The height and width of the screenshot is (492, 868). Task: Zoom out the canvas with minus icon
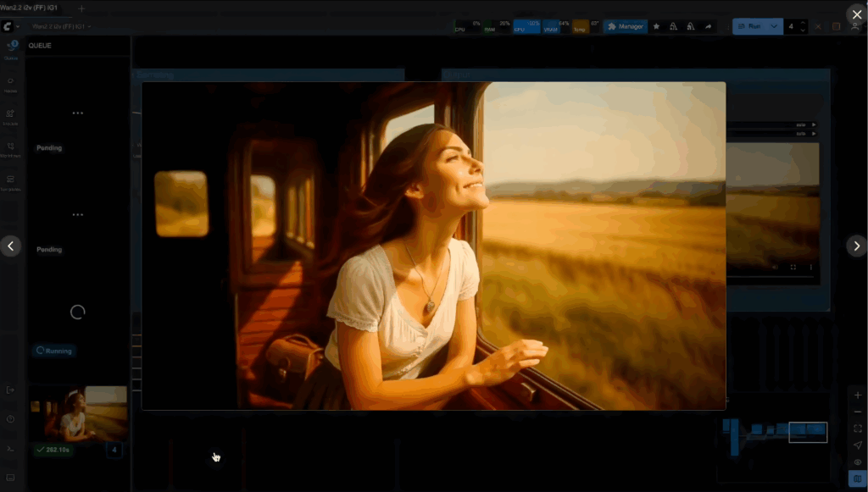(858, 412)
